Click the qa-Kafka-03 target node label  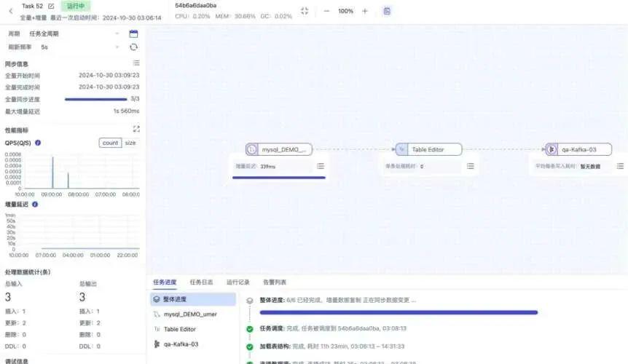point(578,149)
